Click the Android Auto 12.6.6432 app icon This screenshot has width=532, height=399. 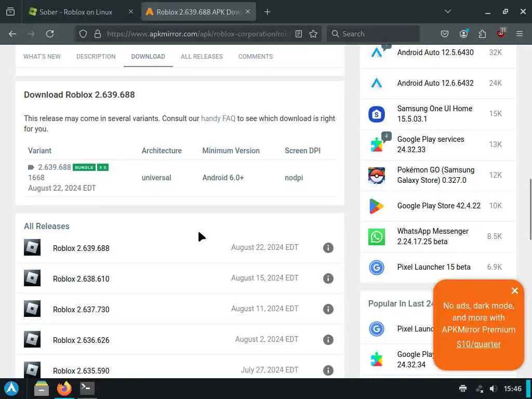coord(377,83)
